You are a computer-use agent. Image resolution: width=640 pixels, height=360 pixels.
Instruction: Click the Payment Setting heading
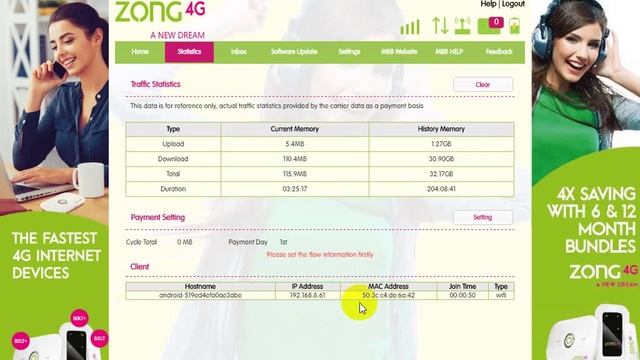click(158, 217)
